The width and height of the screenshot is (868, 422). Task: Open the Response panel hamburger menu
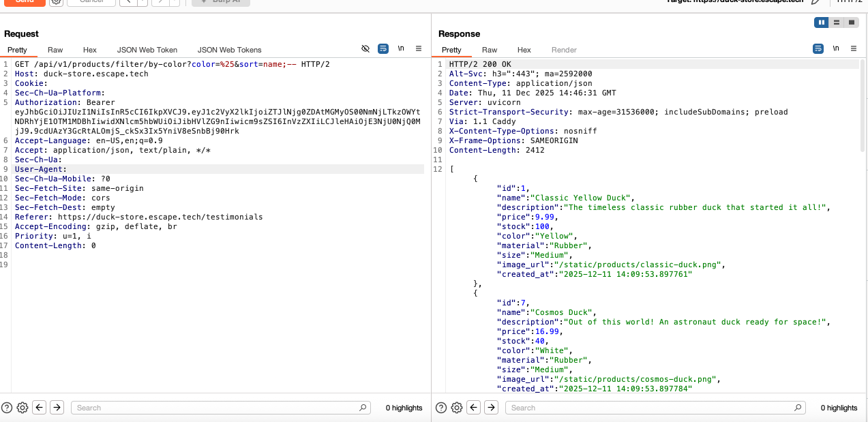854,48
